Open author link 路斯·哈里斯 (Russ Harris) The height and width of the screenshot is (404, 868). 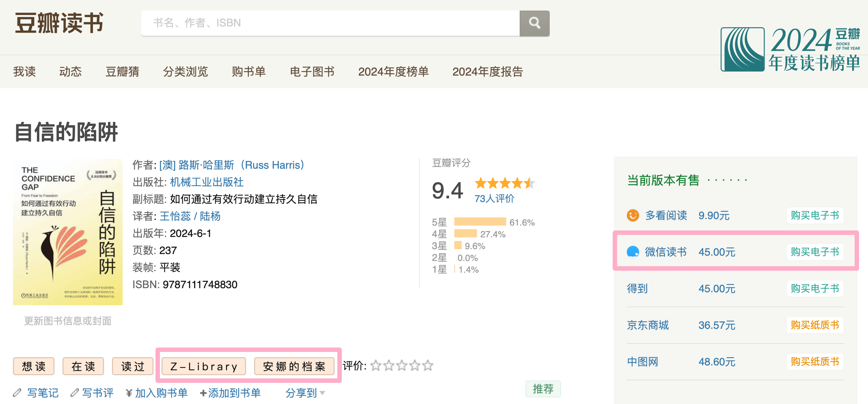coord(232,165)
